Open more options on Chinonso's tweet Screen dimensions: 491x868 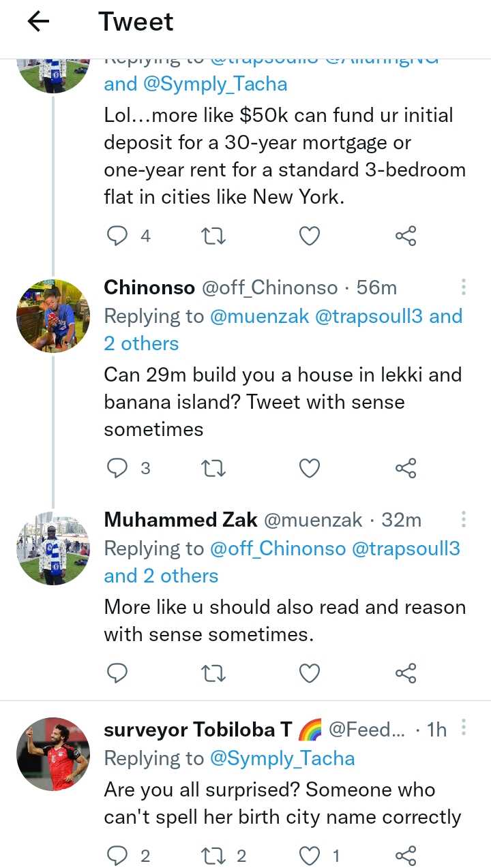coord(463,288)
